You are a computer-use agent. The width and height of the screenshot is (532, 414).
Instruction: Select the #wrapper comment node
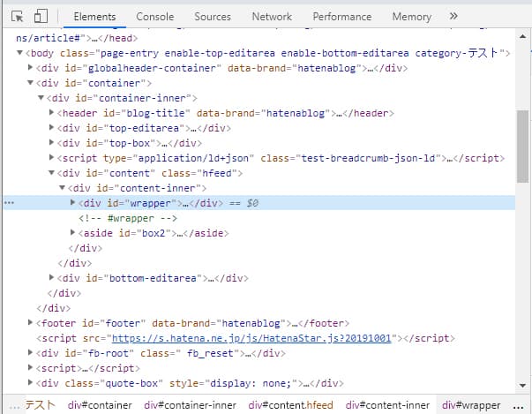pos(128,218)
